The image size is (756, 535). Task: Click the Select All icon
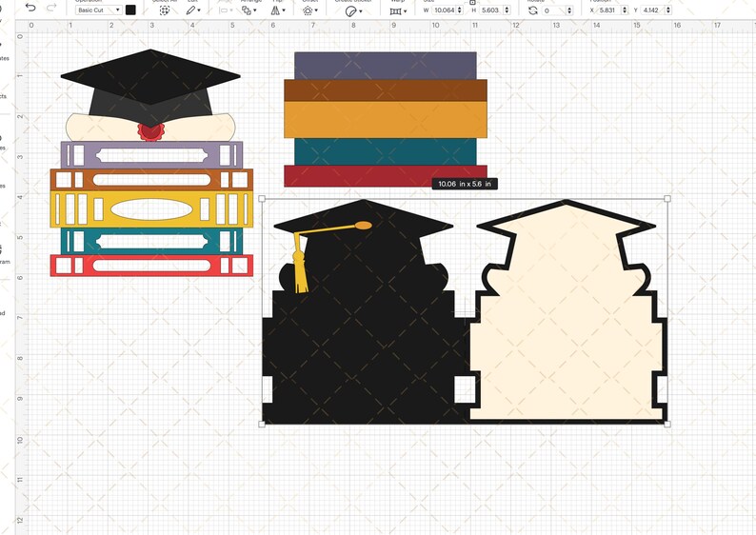click(x=165, y=10)
